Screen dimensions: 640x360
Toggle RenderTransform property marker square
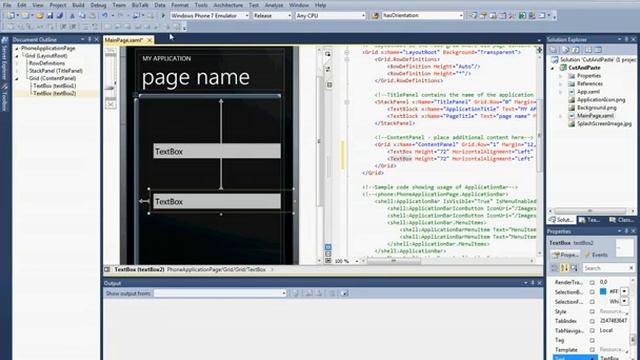click(592, 282)
